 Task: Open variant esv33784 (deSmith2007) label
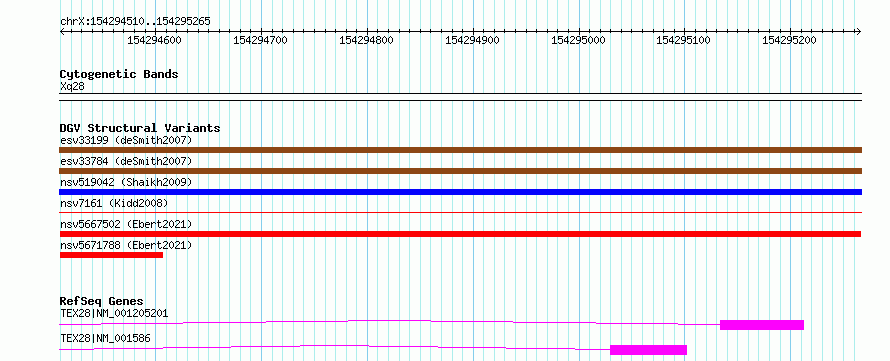click(126, 161)
